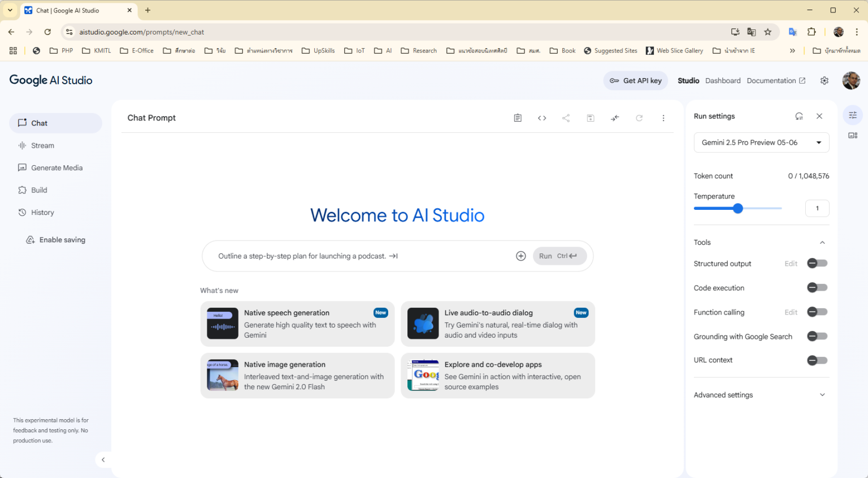The image size is (868, 478).
Task: Save the prompt using the save icon
Action: coord(590,118)
